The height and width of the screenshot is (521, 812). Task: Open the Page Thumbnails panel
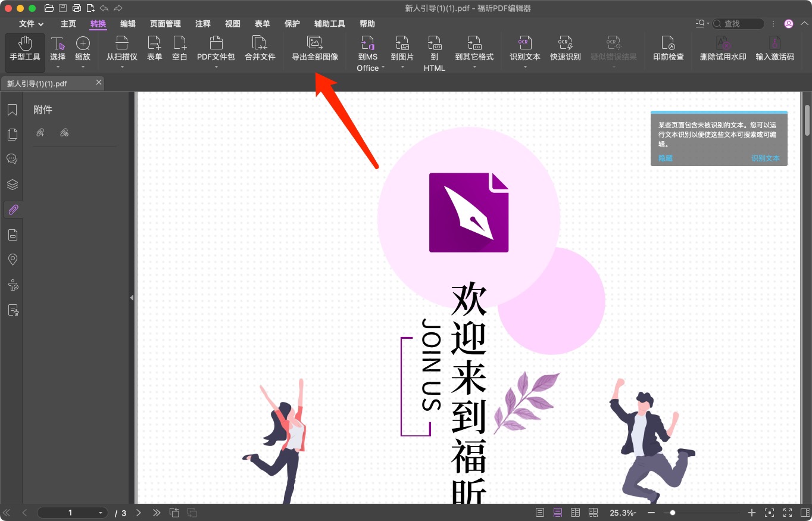coord(12,135)
